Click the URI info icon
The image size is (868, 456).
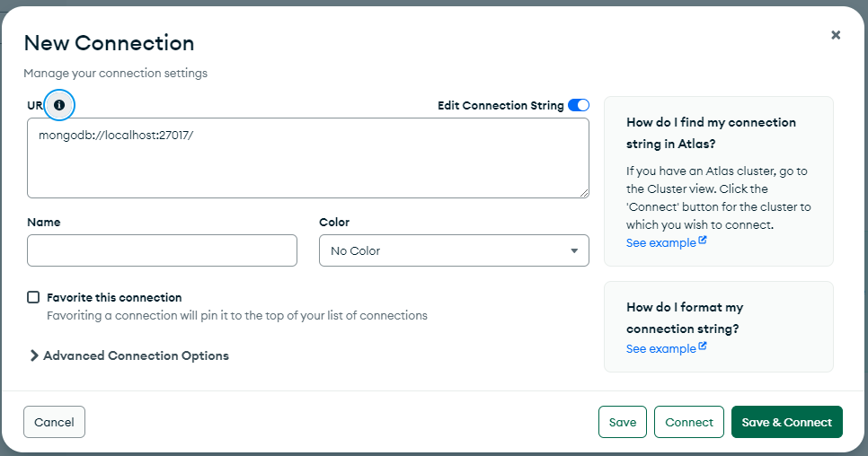[x=59, y=105]
